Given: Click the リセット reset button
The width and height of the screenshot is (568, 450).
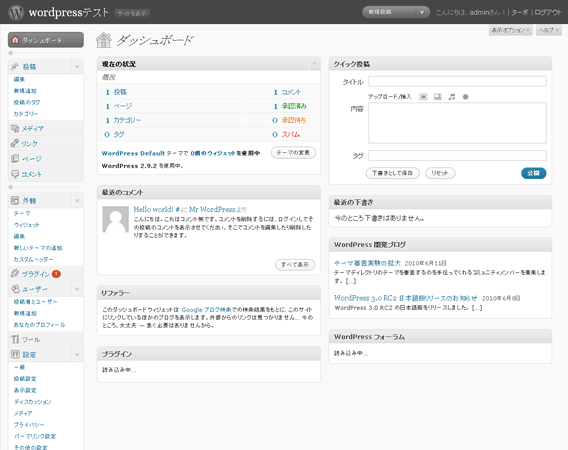Looking at the screenshot, I should tap(440, 173).
